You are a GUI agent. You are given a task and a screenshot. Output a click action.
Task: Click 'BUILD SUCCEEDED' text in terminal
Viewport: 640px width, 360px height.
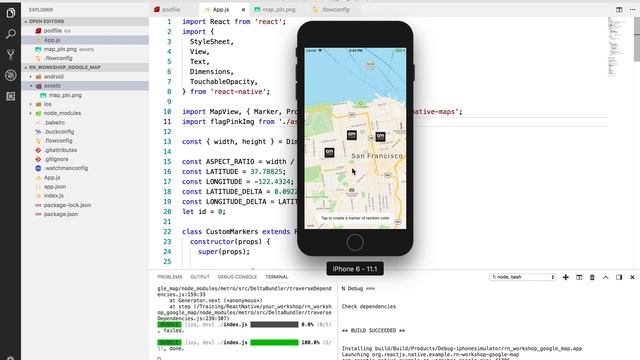[374, 330]
